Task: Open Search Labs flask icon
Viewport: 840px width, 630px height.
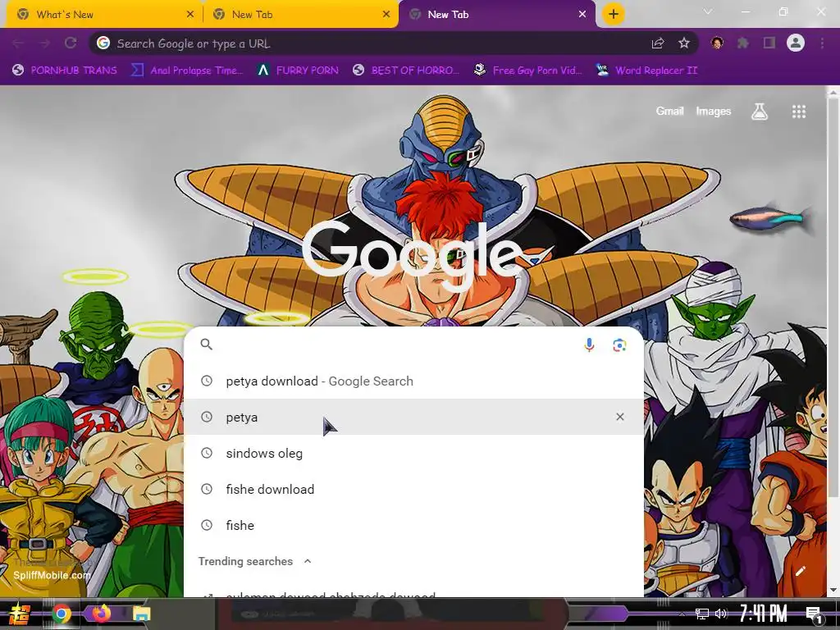Action: pos(759,112)
